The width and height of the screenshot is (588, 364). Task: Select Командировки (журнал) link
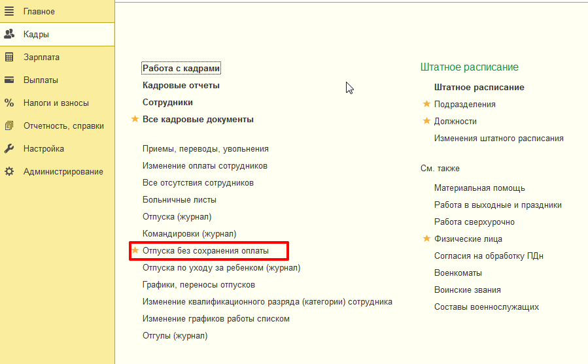tap(189, 234)
